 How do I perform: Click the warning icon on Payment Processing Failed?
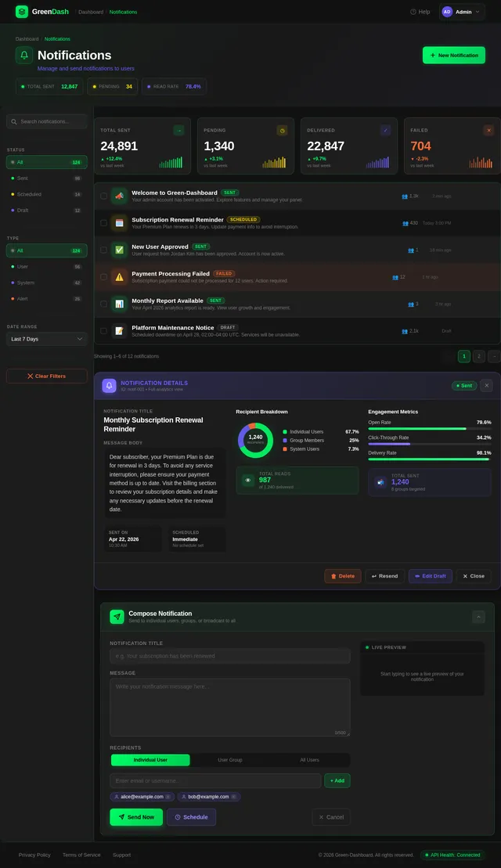tap(119, 277)
